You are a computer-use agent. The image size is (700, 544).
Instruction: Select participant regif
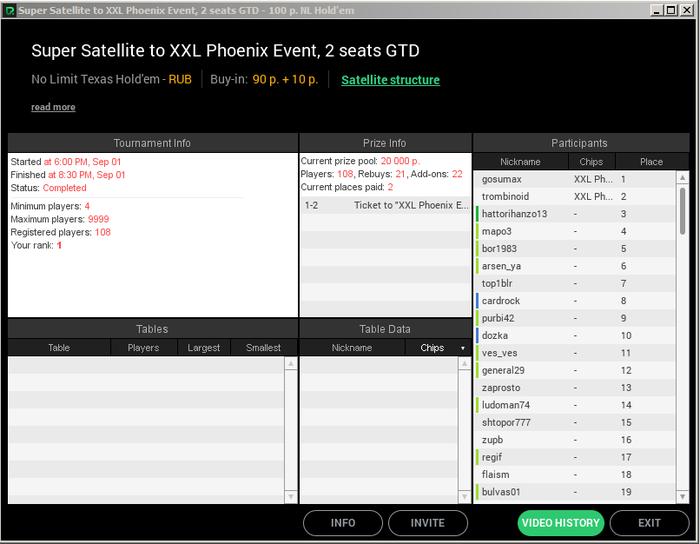click(x=575, y=457)
